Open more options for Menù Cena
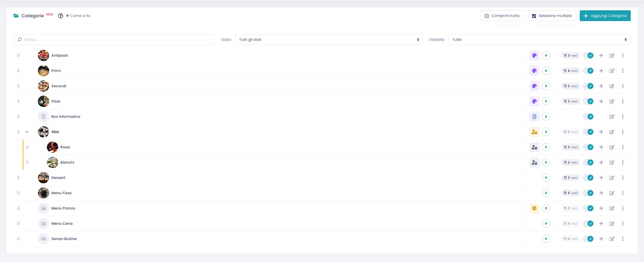The width and height of the screenshot is (644, 262). click(x=623, y=224)
